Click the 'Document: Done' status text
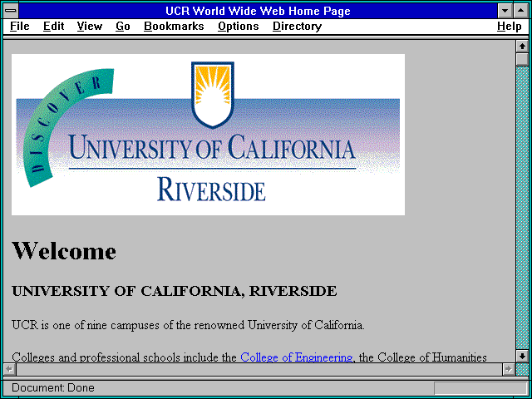The image size is (532, 399). pyautogui.click(x=53, y=387)
